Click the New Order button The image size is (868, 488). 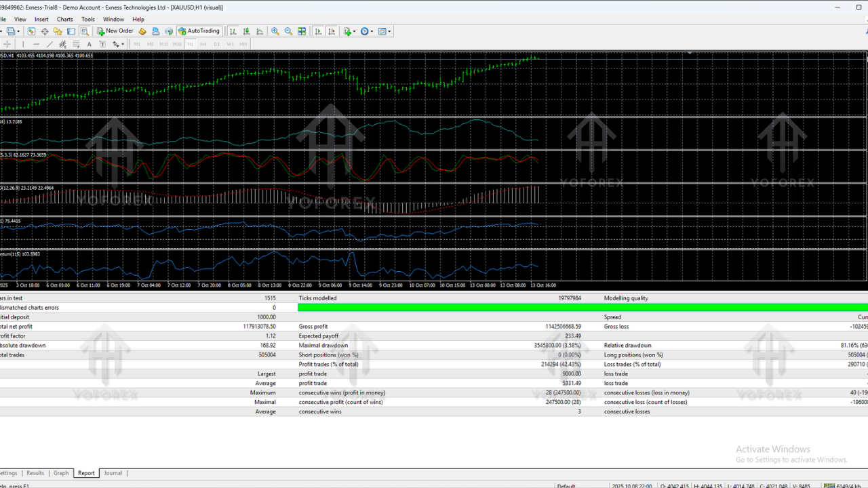(115, 31)
